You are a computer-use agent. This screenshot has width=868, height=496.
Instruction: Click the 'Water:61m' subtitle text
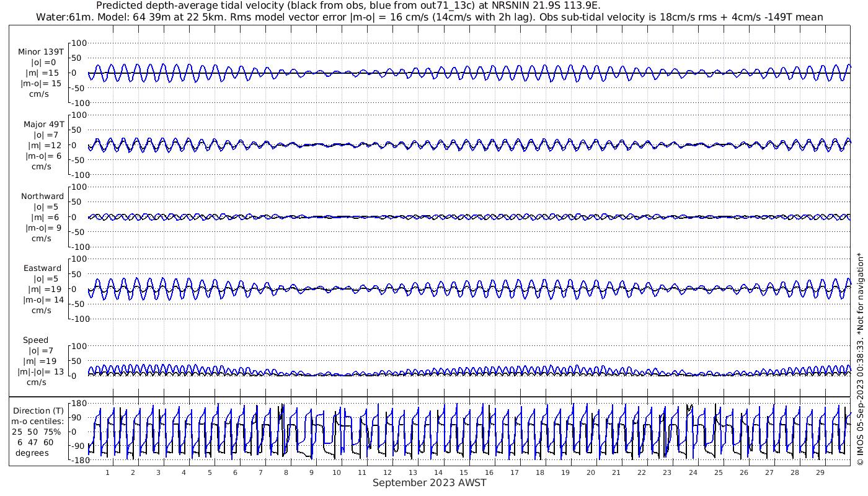pos(58,17)
